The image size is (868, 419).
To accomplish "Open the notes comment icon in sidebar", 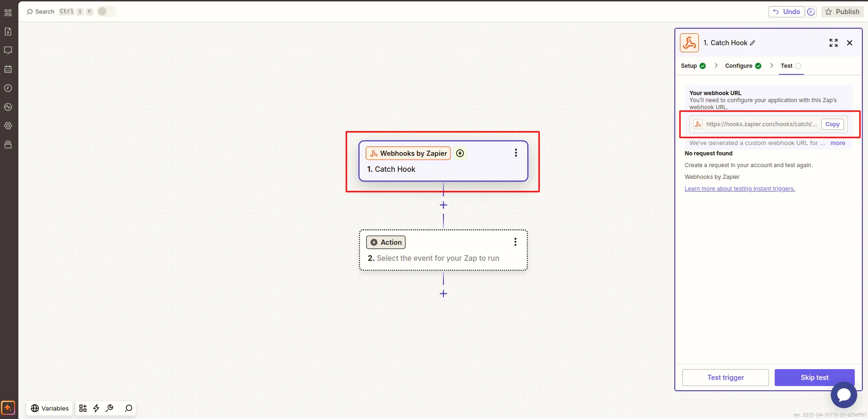I will 8,50.
